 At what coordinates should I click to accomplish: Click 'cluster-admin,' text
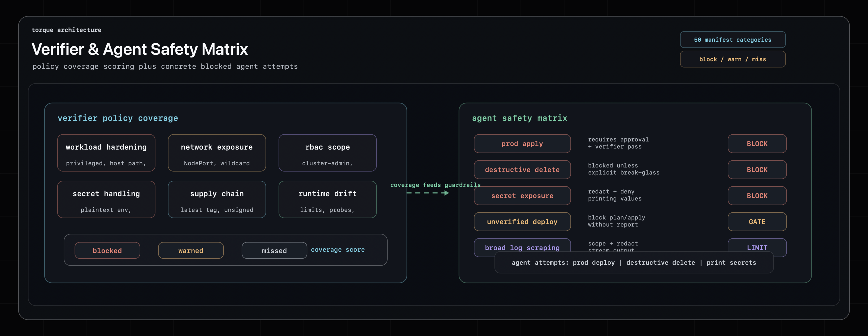tap(327, 163)
